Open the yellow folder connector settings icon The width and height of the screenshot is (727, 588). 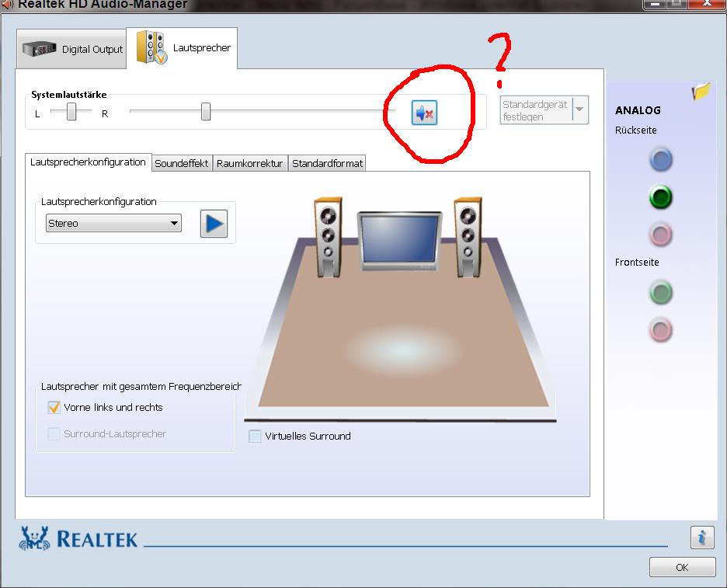click(701, 92)
